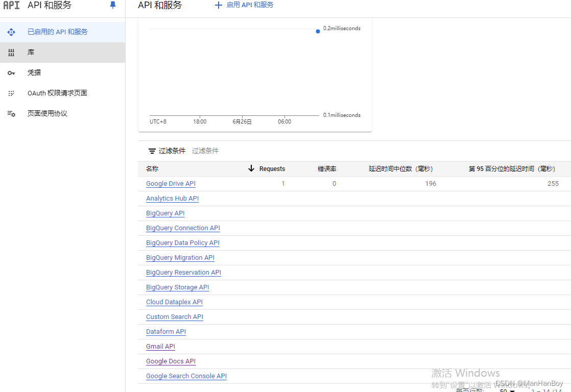The image size is (571, 392).
Task: Click the blue pin icon beside API 和服务
Action: pyautogui.click(x=113, y=5)
